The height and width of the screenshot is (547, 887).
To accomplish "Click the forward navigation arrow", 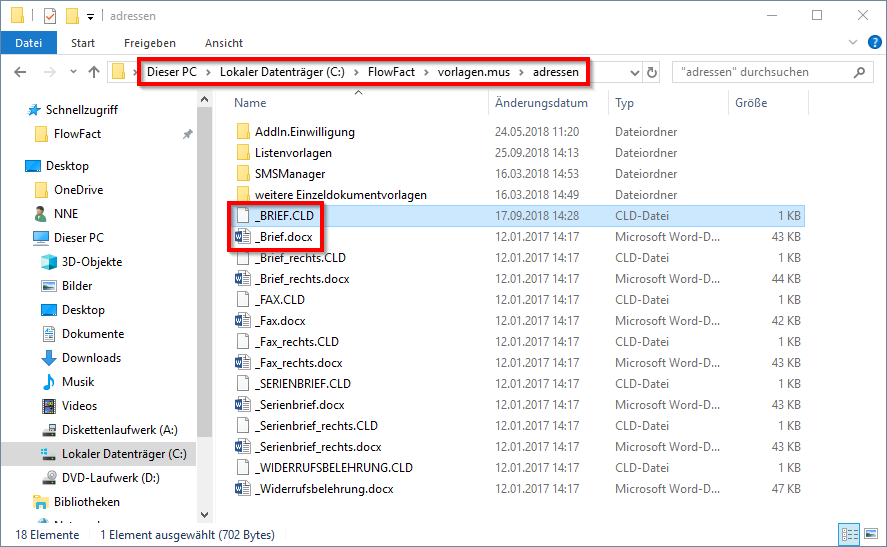I will tap(50, 72).
